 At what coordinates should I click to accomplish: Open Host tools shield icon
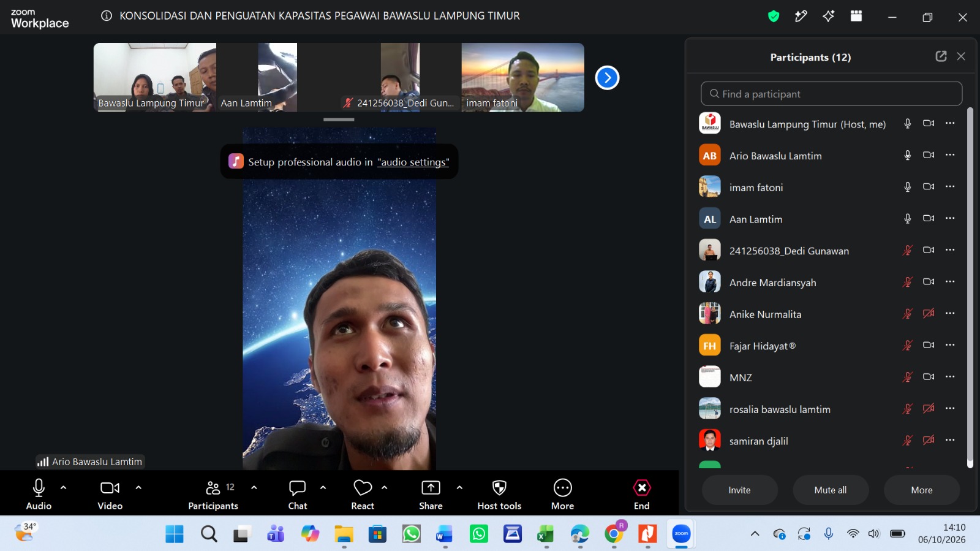[x=499, y=488]
